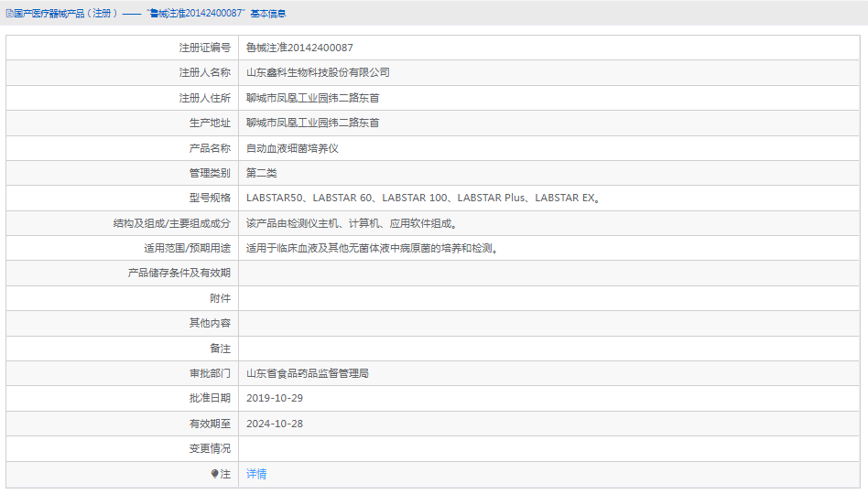This screenshot has height=494, width=868.
Task: Click the 管理类别 label
Action: click(x=210, y=173)
